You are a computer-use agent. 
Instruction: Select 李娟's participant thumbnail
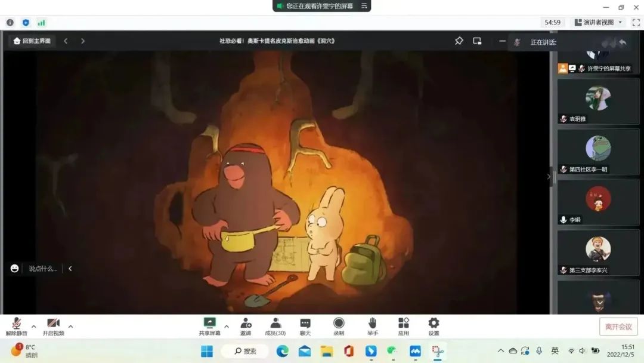598,202
